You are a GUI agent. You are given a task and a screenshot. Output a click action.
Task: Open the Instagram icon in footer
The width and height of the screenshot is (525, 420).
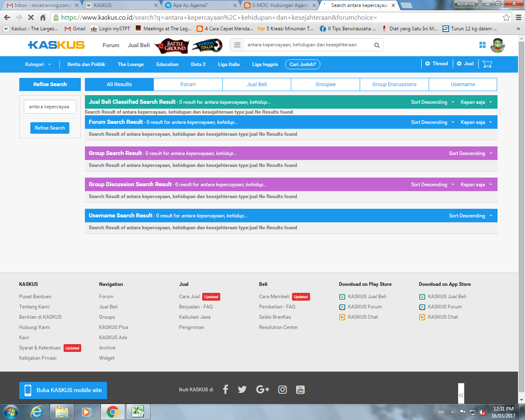point(283,390)
